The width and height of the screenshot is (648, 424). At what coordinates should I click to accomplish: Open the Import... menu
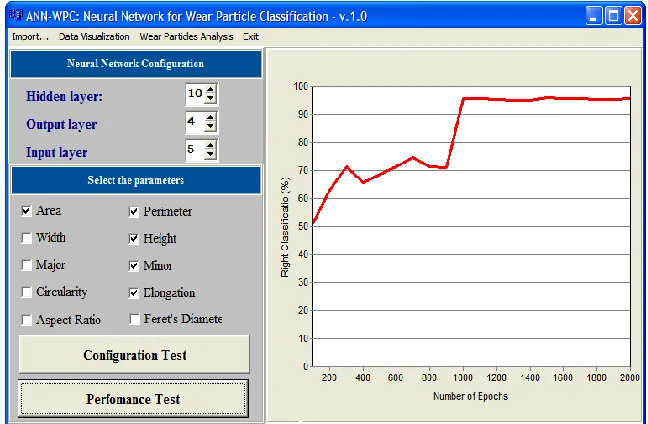tap(30, 37)
